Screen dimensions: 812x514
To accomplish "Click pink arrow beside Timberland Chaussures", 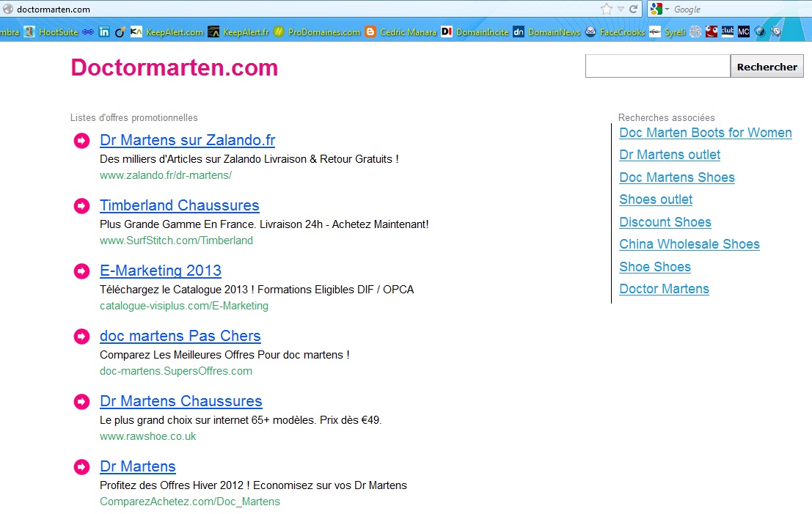I will tap(82, 205).
